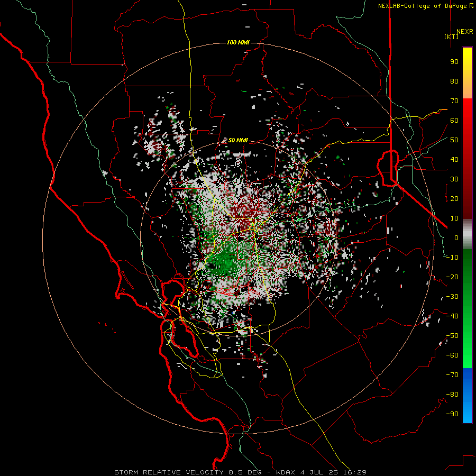Screen dimensions: 476x476
Task: Click the -90 value on the velocity scale
Action: [452, 414]
